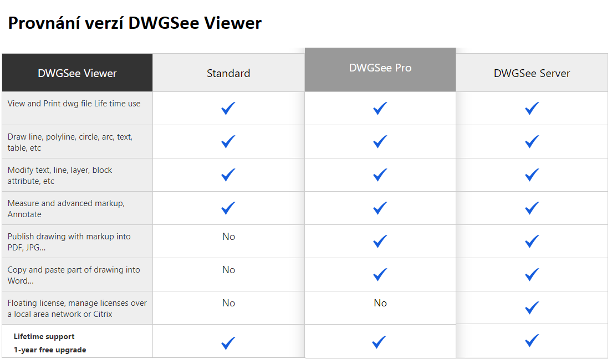Click Standard's checkmark for Lifetime support row
Viewport: 612px width, 364px height.
[228, 342]
